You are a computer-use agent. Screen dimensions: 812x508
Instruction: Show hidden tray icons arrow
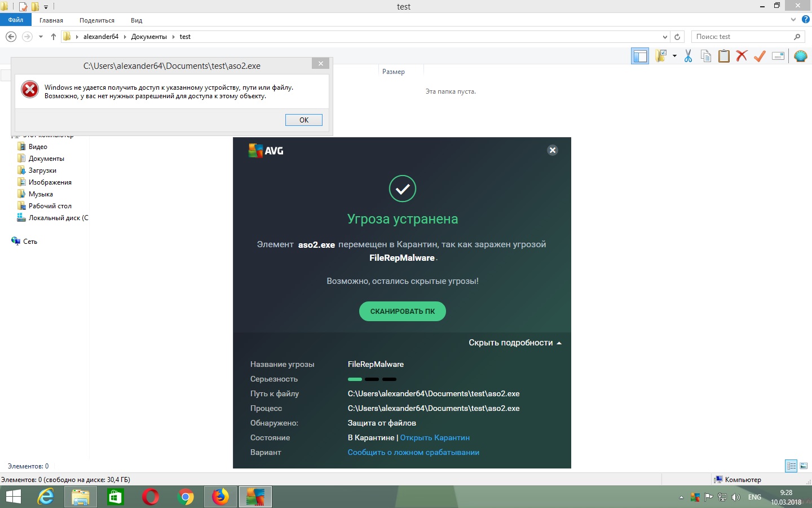pos(681,497)
